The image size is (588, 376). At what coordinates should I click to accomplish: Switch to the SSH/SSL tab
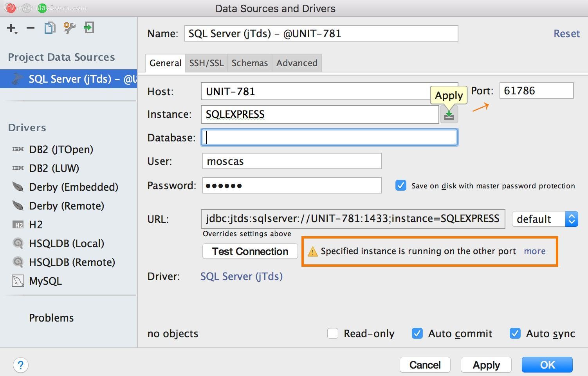(x=206, y=63)
